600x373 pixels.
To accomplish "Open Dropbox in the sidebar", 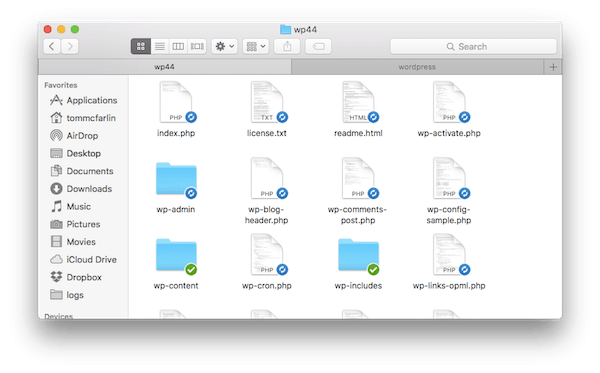I will (76, 277).
